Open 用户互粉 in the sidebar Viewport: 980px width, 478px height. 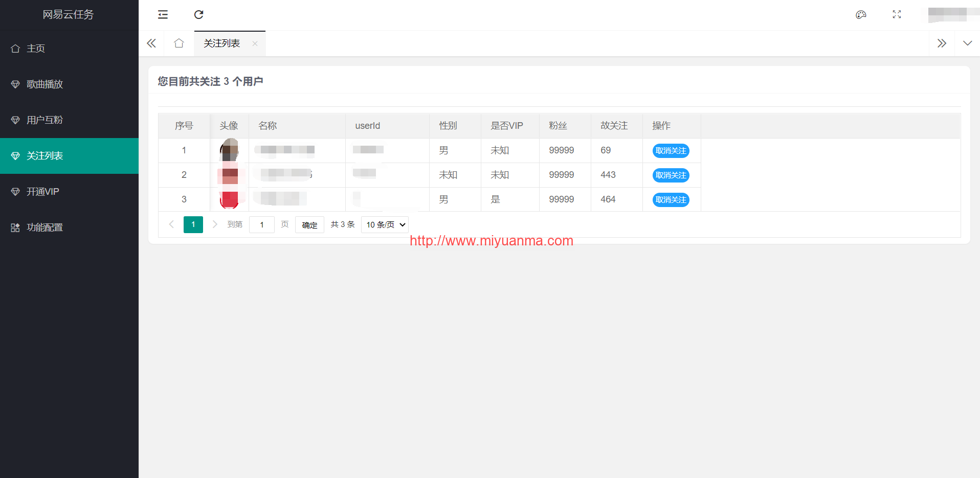[69, 120]
